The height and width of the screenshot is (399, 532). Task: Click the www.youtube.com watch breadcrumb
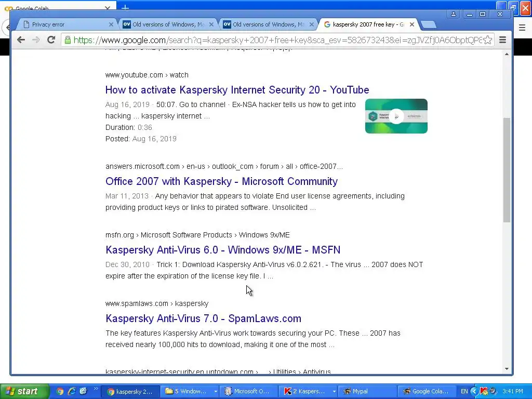point(147,75)
